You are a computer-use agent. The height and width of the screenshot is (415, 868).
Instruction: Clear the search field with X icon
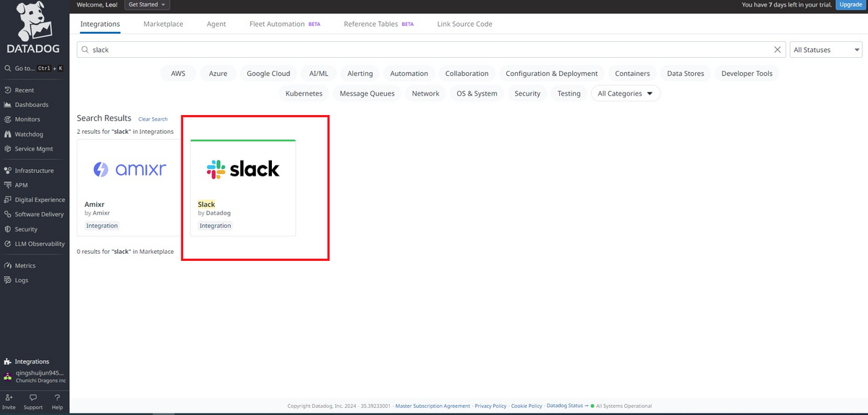pyautogui.click(x=778, y=50)
